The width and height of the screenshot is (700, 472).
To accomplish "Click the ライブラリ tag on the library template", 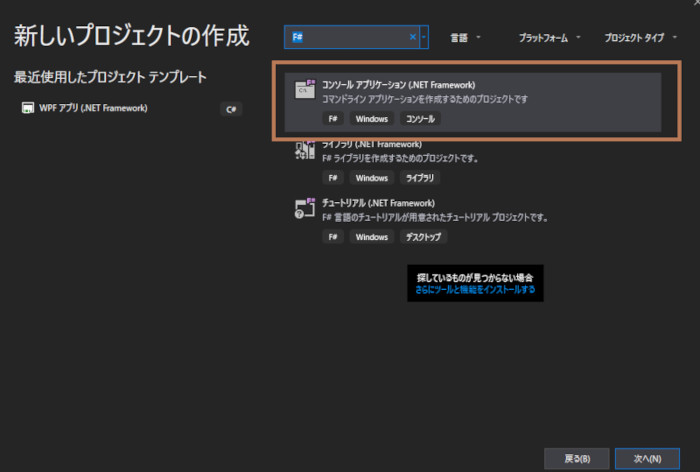I will (x=420, y=178).
